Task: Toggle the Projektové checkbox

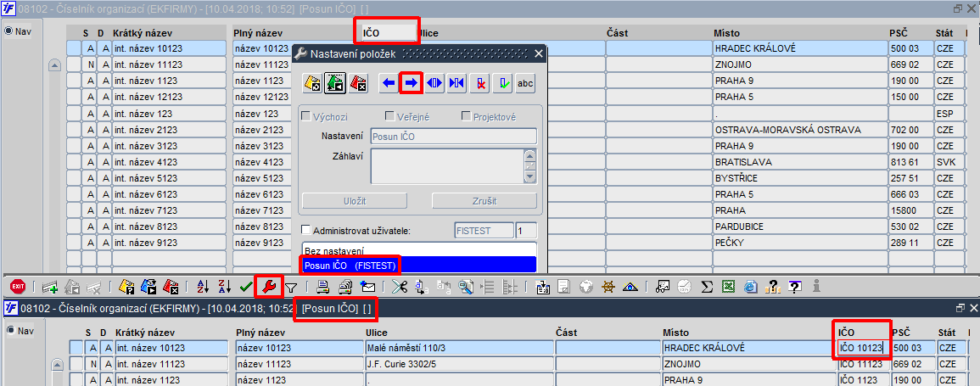Action: click(466, 116)
